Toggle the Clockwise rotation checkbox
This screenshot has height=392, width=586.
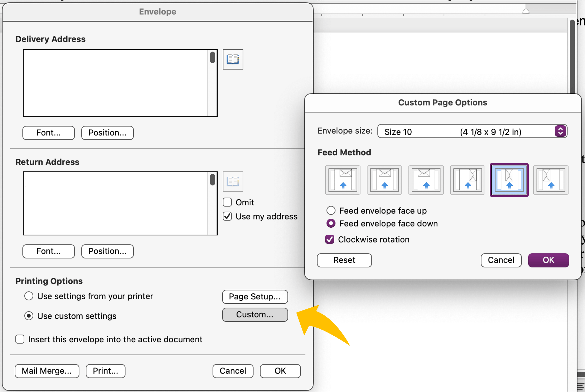point(329,239)
